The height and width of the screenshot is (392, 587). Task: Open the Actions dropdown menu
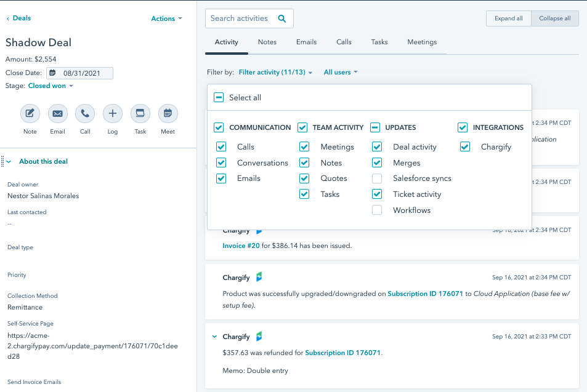point(166,18)
